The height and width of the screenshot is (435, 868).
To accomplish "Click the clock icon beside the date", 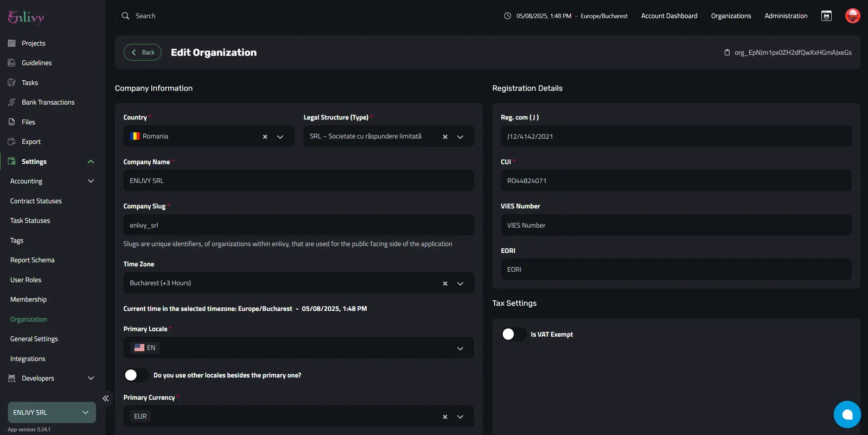I will (x=507, y=16).
